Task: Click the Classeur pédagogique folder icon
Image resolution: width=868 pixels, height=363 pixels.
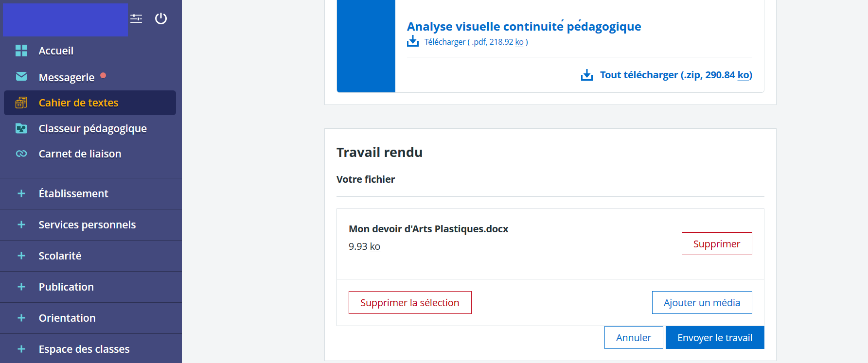Action: tap(21, 128)
